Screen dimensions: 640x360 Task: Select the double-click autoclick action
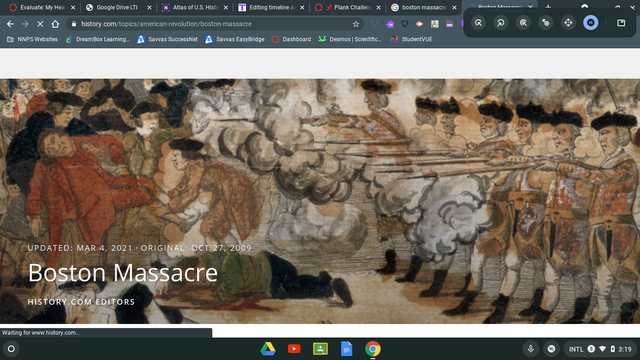523,23
